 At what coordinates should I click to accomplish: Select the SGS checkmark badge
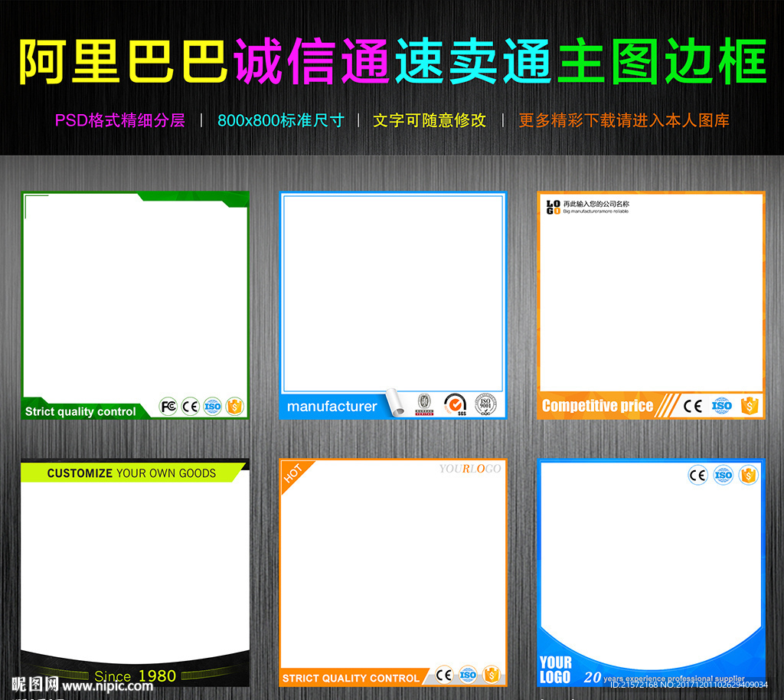point(455,404)
